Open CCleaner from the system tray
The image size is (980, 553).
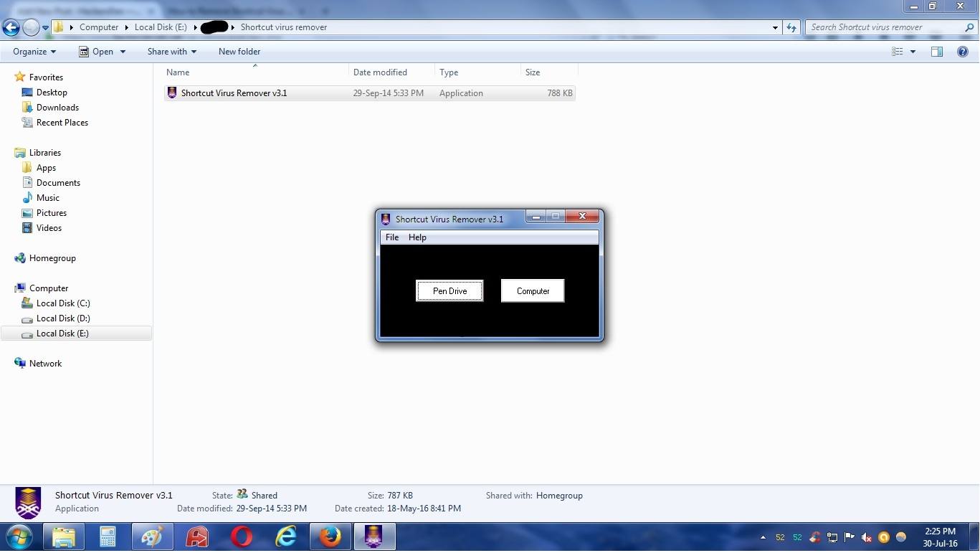(813, 537)
